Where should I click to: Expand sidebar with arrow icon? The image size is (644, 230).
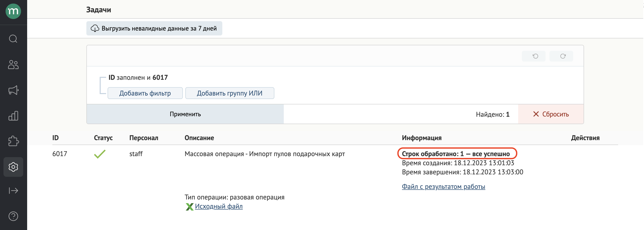[13, 191]
